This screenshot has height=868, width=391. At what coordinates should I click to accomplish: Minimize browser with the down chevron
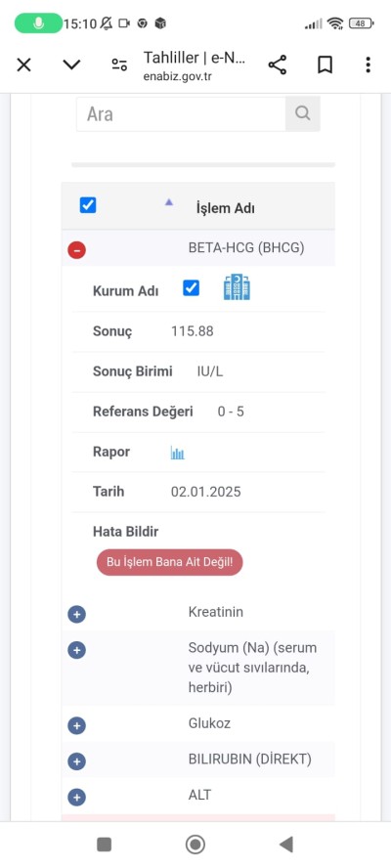coord(71,65)
